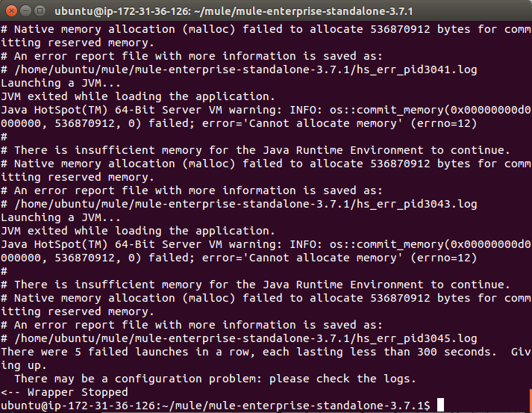Click the window title showing mule-enterprise-standalone-3.7.1
This screenshot has height=413, width=532.
(234, 11)
